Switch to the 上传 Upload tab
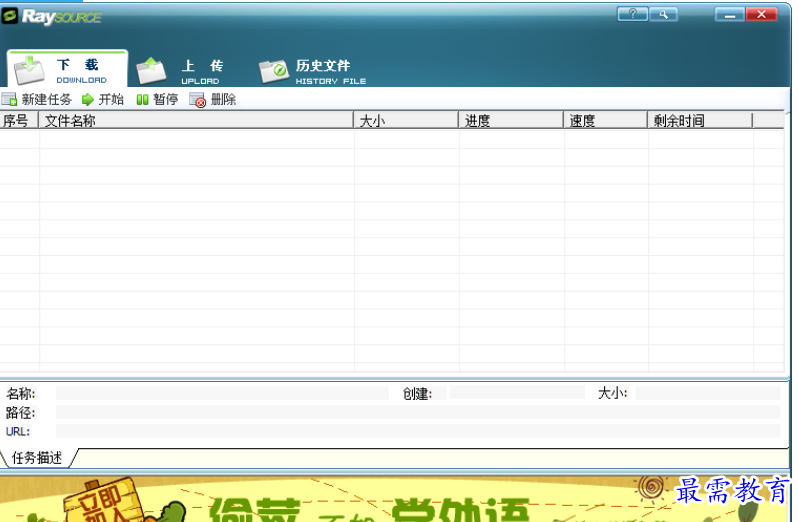Viewport: 798px width, 522px height. pyautogui.click(x=180, y=71)
